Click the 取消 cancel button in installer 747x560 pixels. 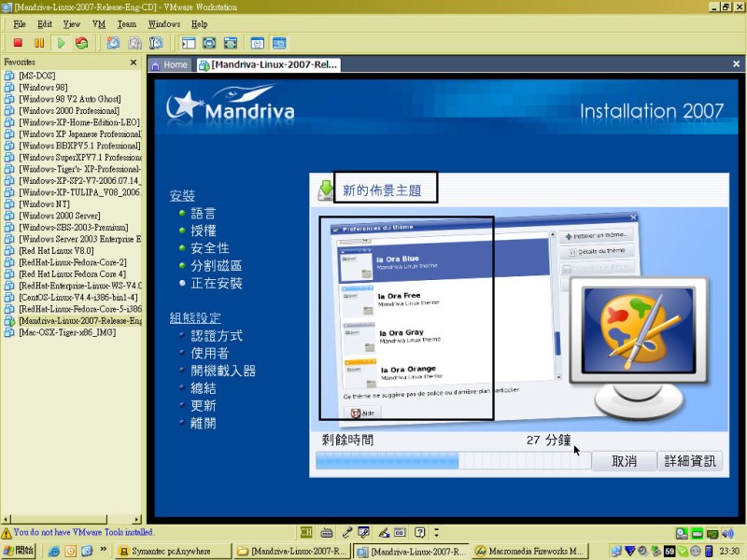624,461
